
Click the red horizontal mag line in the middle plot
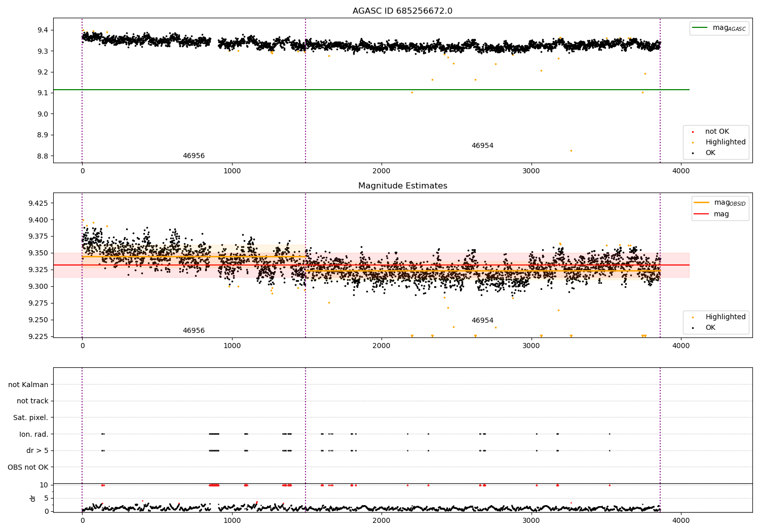371,265
